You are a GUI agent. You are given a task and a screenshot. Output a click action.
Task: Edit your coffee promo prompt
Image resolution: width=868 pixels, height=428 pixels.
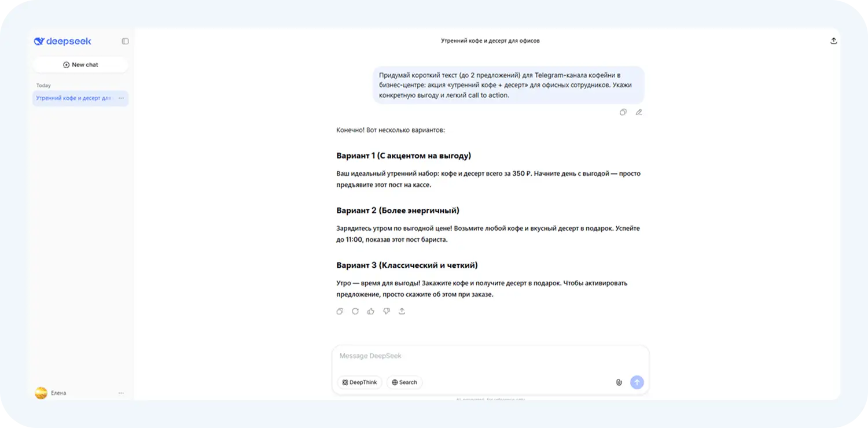(639, 112)
